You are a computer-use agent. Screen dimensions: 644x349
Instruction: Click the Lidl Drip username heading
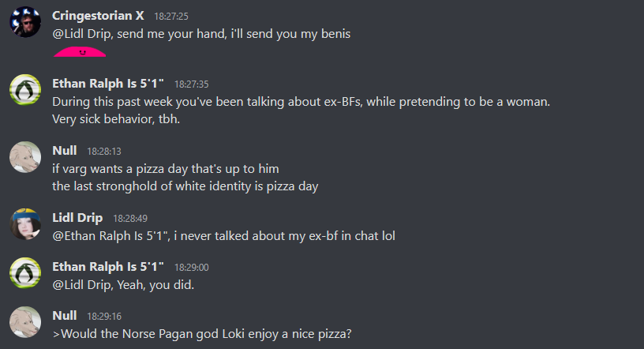pos(78,217)
